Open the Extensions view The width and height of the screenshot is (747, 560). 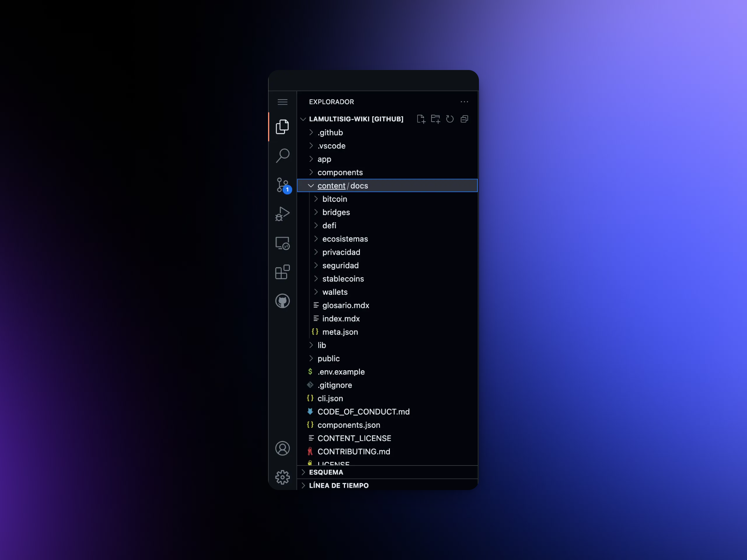(x=282, y=272)
